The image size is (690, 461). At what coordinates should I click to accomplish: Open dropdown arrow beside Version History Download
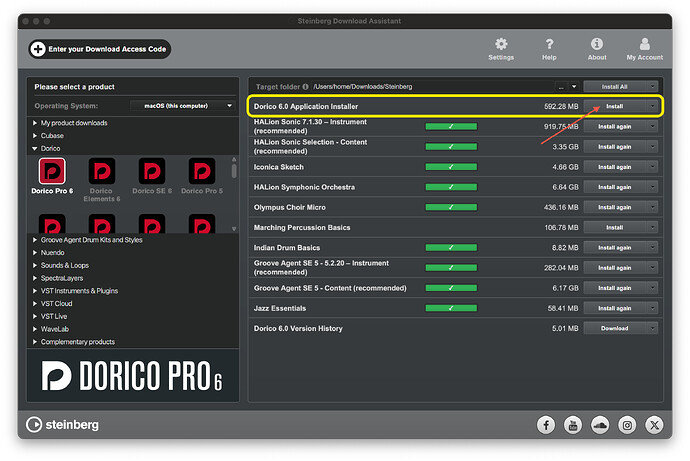[x=652, y=328]
